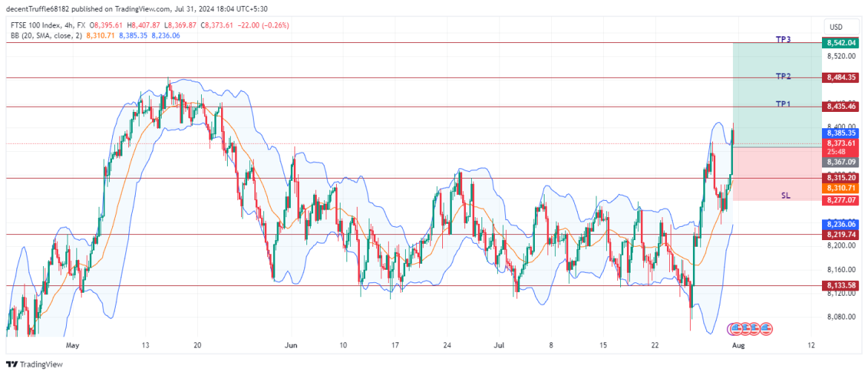Select the red stop-loss zone of the long position
The width and height of the screenshot is (868, 375).
[776, 172]
